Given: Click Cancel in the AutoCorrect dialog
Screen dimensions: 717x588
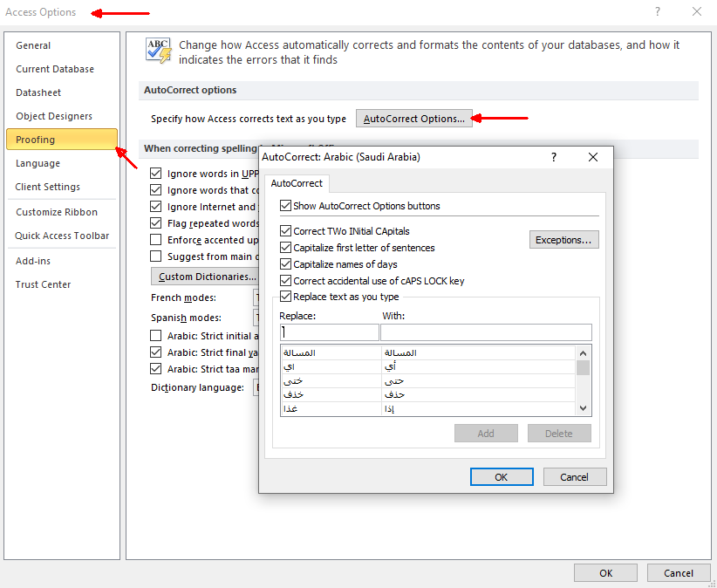Looking at the screenshot, I should (x=574, y=477).
